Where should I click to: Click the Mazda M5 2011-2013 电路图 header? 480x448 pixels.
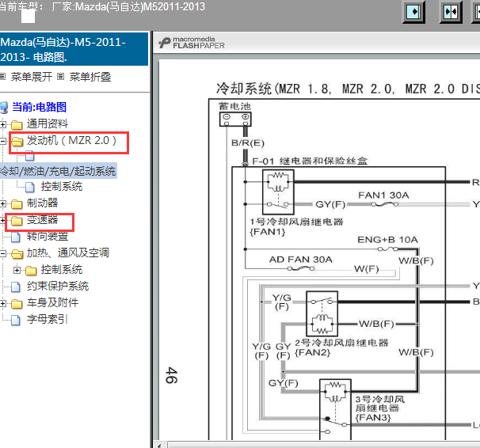click(74, 49)
